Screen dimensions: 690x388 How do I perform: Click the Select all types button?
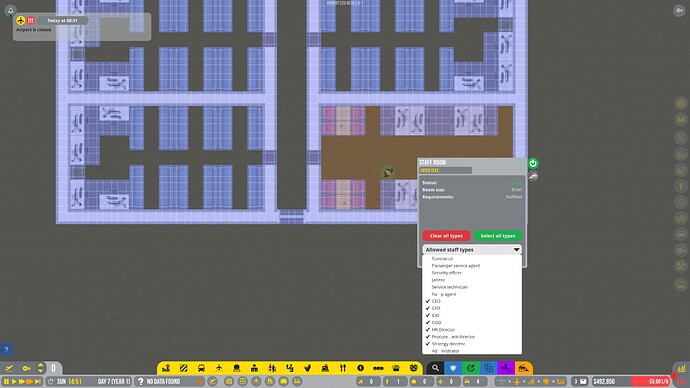click(x=498, y=236)
